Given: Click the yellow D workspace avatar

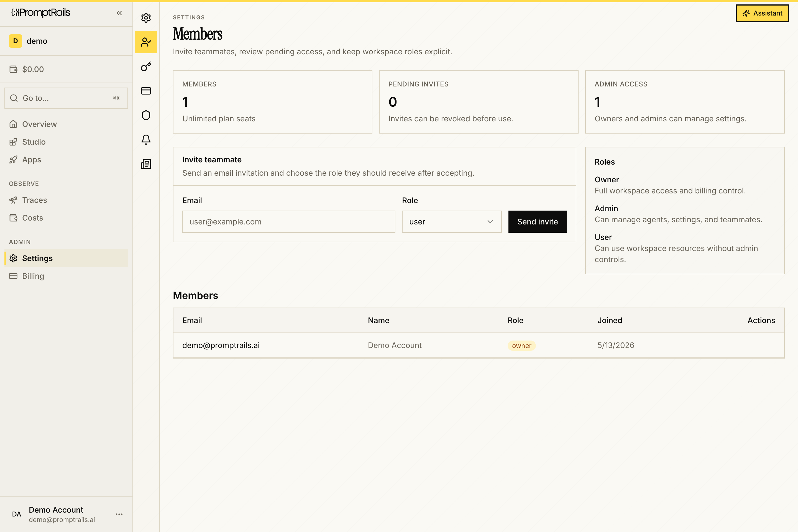Looking at the screenshot, I should pos(15,41).
